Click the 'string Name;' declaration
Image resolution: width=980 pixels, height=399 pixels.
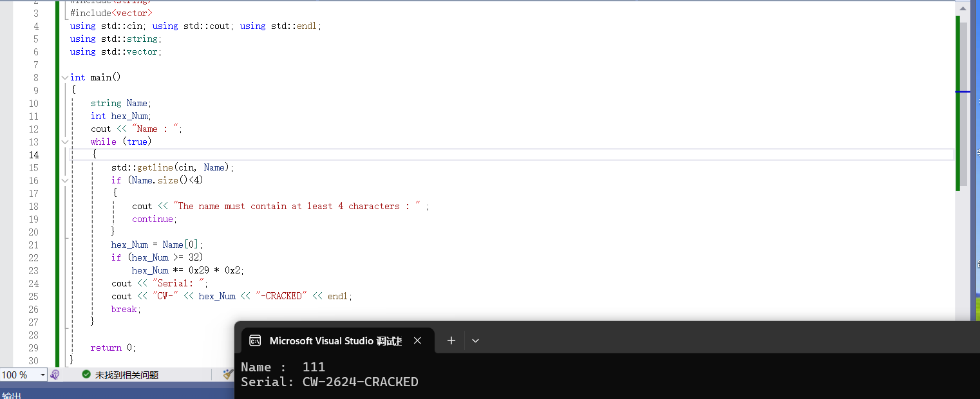click(x=121, y=103)
